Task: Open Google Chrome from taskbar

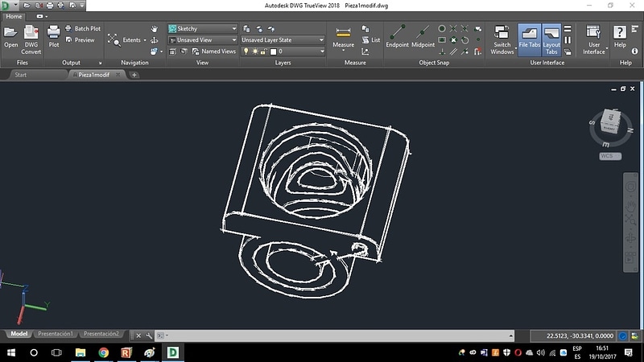Action: click(x=104, y=352)
